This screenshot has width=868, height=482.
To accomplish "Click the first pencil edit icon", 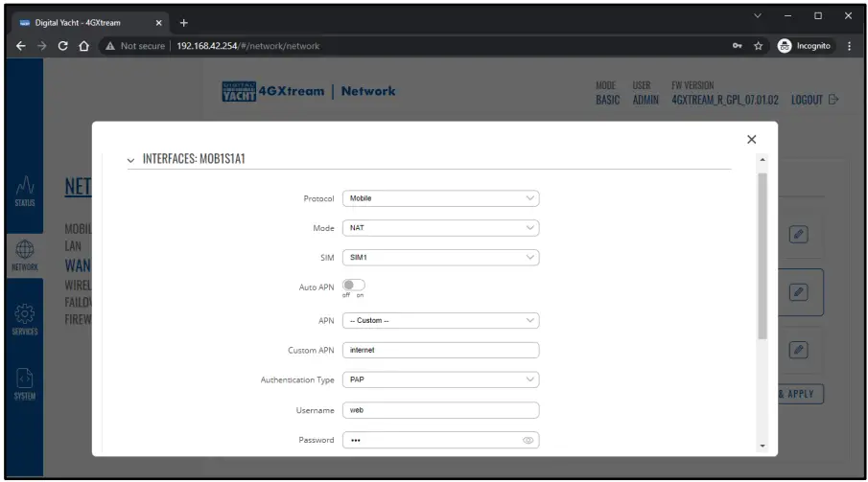I will (798, 234).
